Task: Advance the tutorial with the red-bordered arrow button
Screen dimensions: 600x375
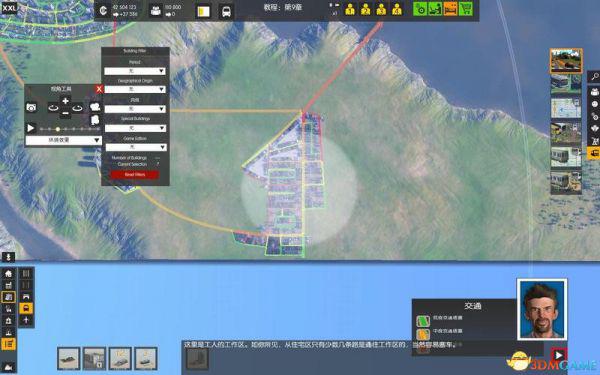Action: 559,355
